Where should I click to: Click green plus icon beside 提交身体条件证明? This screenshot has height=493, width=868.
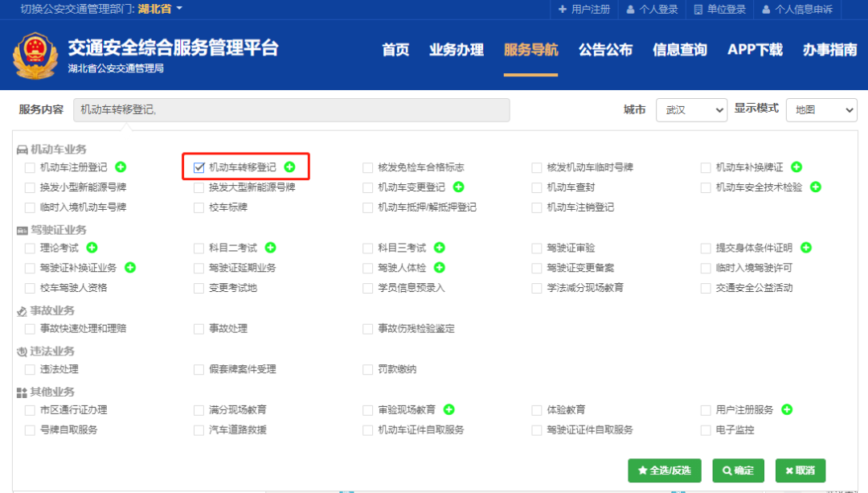[x=806, y=248]
